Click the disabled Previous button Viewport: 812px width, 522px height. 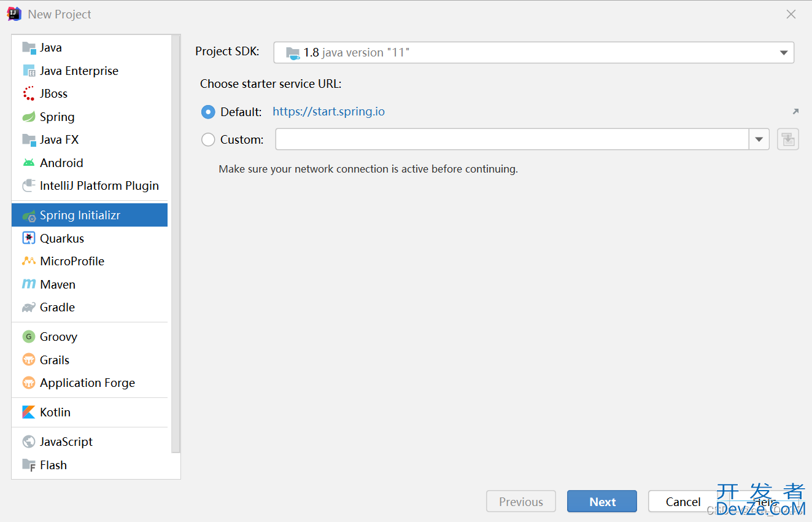point(521,502)
